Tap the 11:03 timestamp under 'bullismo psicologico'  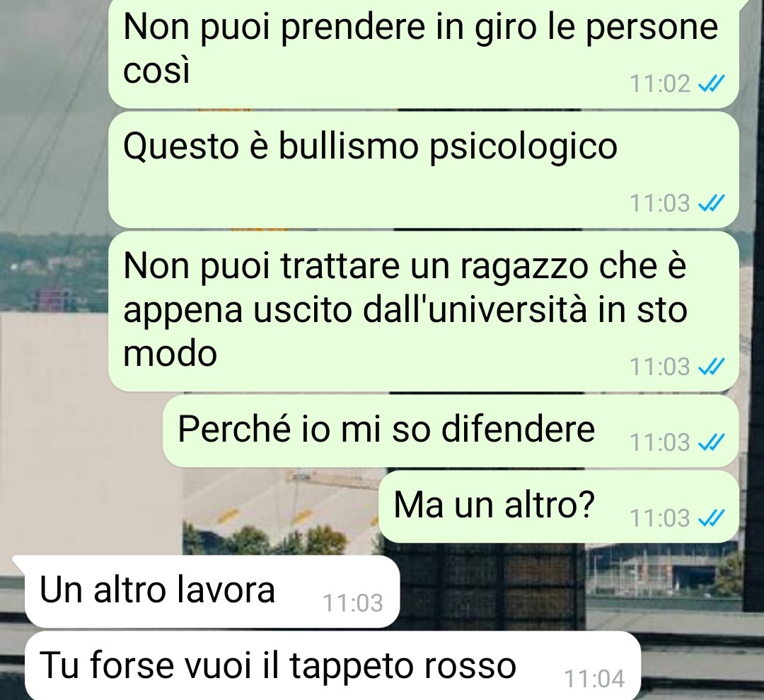(x=660, y=203)
